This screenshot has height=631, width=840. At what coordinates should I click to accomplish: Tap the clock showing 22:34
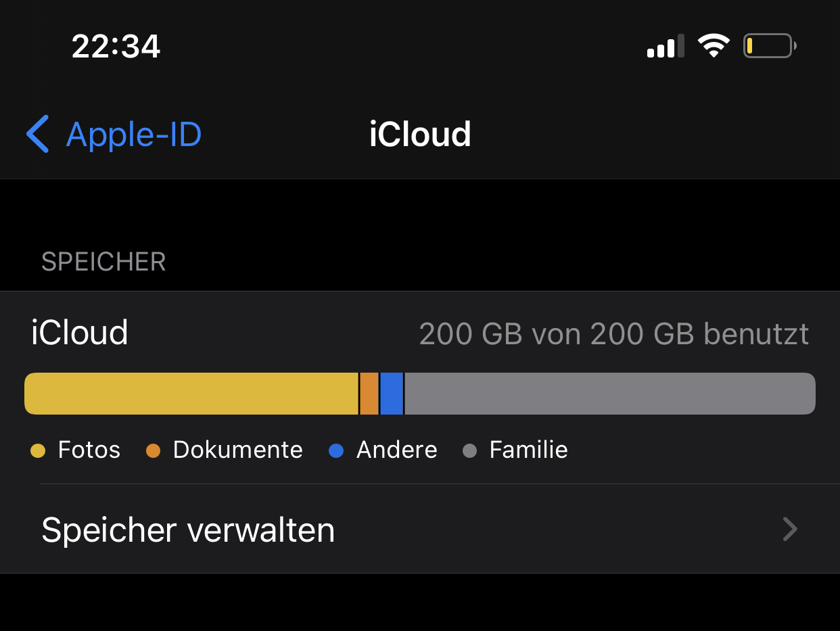pyautogui.click(x=116, y=47)
